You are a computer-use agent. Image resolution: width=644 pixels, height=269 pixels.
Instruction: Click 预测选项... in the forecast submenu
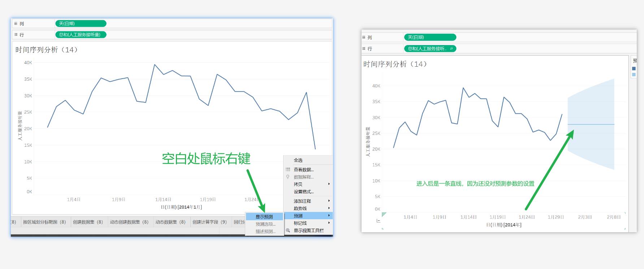(x=265, y=224)
